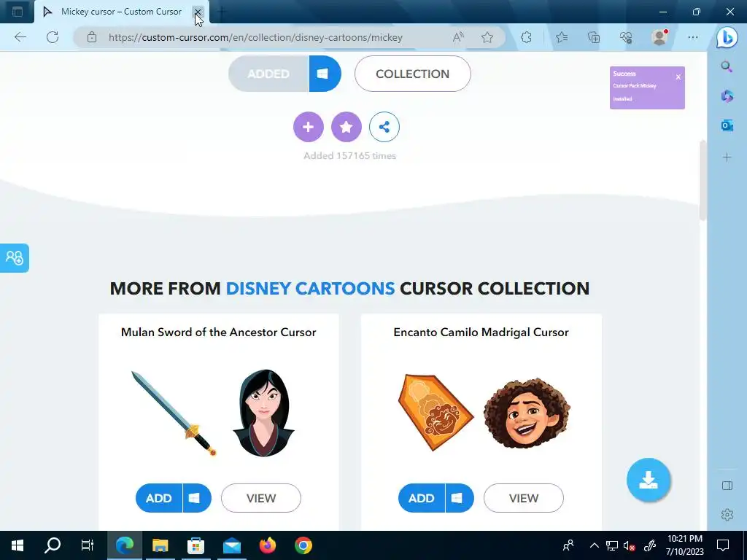Open Read aloud icon in address bar

tap(458, 37)
